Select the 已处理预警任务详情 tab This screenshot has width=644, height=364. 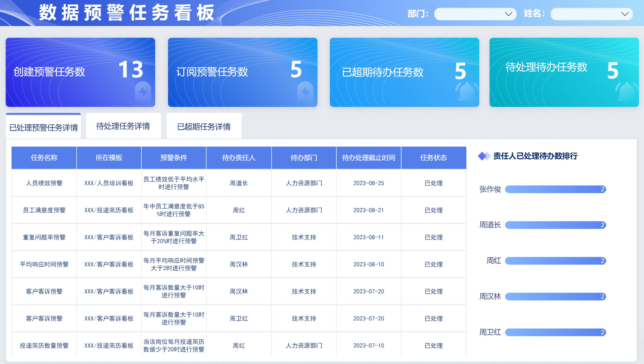pos(43,127)
